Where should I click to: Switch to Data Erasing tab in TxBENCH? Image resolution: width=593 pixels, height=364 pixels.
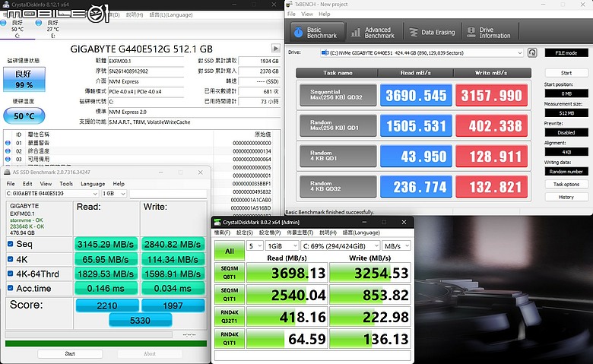point(433,33)
